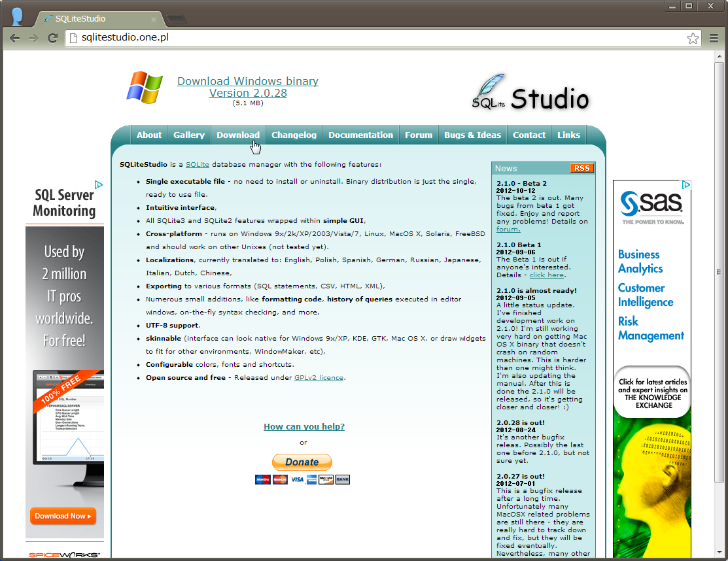Screen dimensions: 728x561
Task: Click the How can you help? link
Action: click(304, 426)
